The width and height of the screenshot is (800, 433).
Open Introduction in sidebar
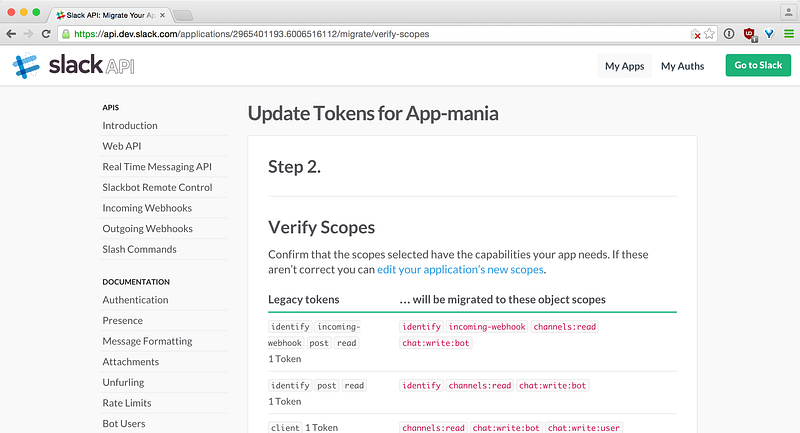[130, 125]
